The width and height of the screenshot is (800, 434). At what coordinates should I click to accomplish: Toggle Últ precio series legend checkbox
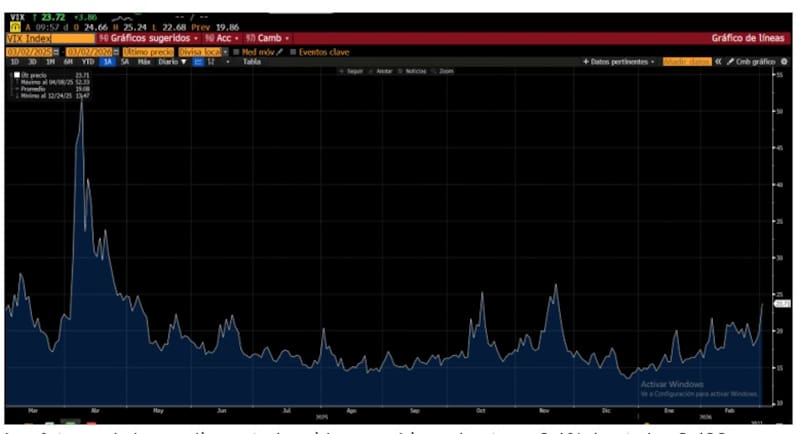pyautogui.click(x=17, y=75)
